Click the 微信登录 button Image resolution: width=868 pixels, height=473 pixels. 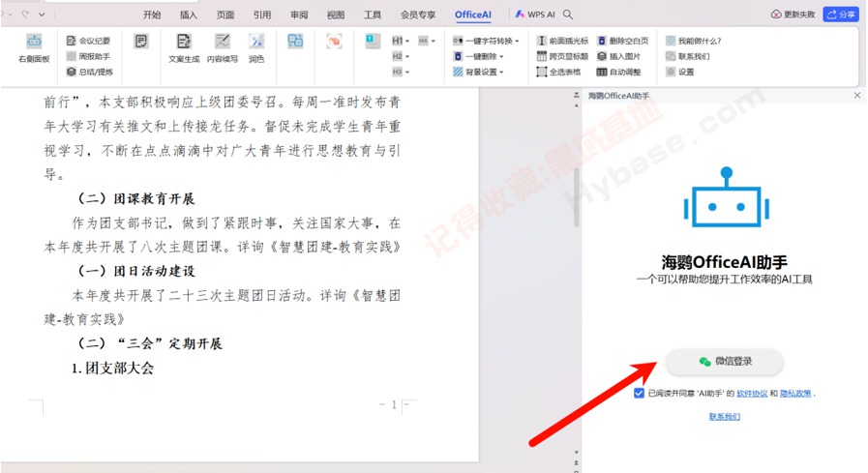(x=725, y=361)
